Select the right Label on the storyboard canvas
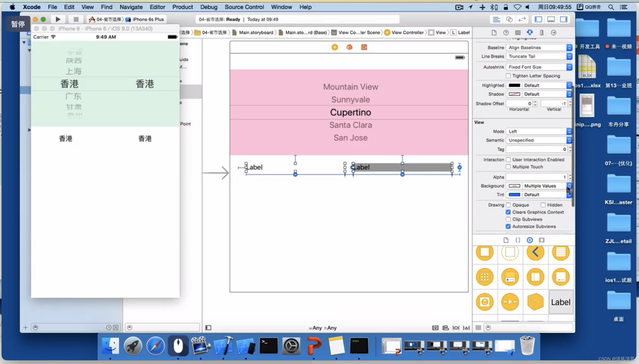This screenshot has width=639, height=364. tap(402, 167)
